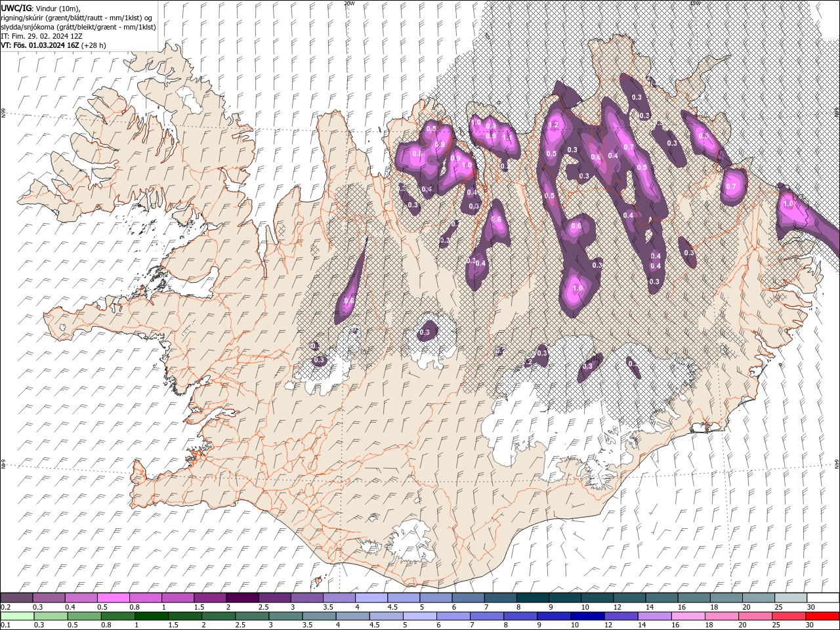
Task: Click the '(+28 h)' forecast offset text
Action: pos(94,45)
